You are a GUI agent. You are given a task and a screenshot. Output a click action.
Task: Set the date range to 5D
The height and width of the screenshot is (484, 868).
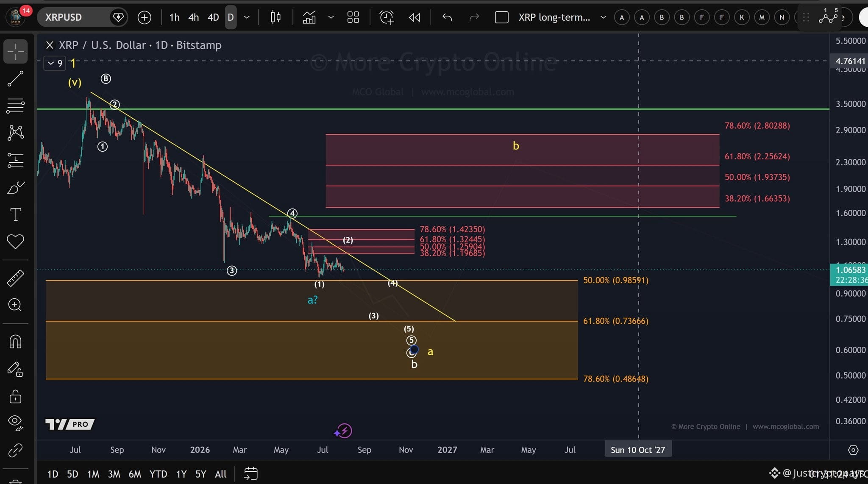(x=72, y=474)
